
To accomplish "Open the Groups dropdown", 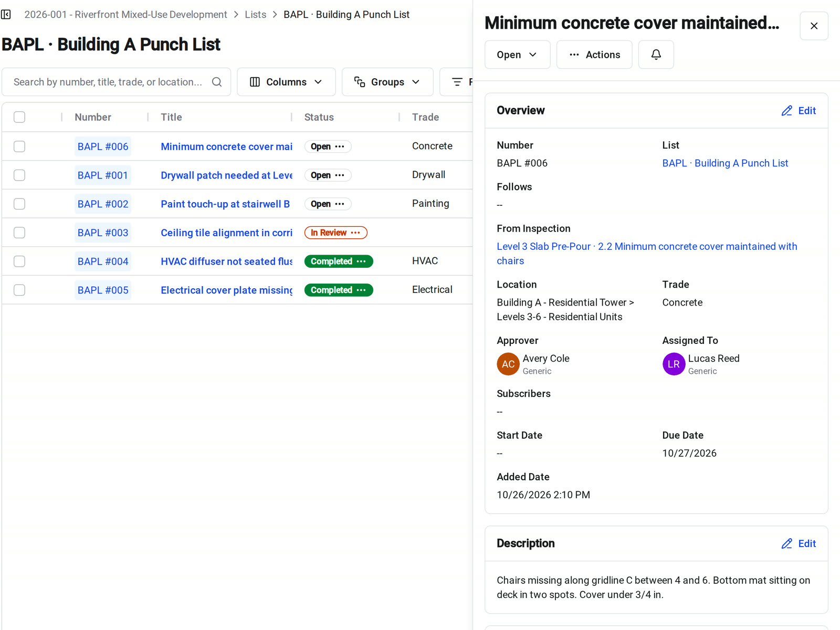I will [387, 82].
